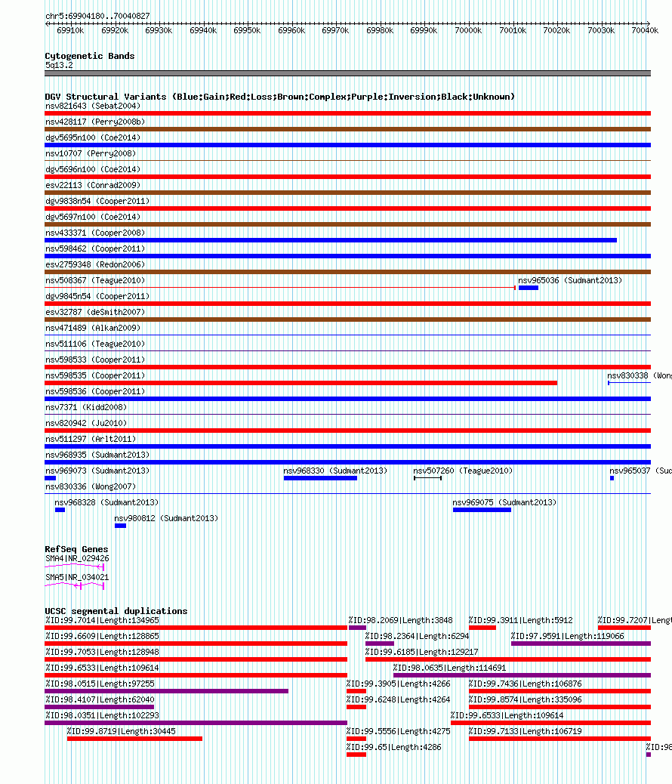Screen dimensions: 672x784
Task: Click the red bar under %ID:99.5556|Length:4275
Action: [x=356, y=739]
